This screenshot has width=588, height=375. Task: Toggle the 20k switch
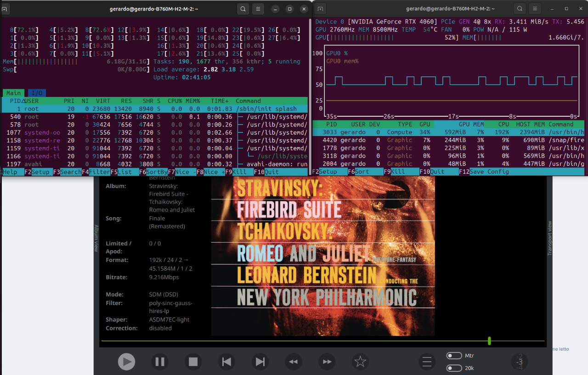(454, 368)
